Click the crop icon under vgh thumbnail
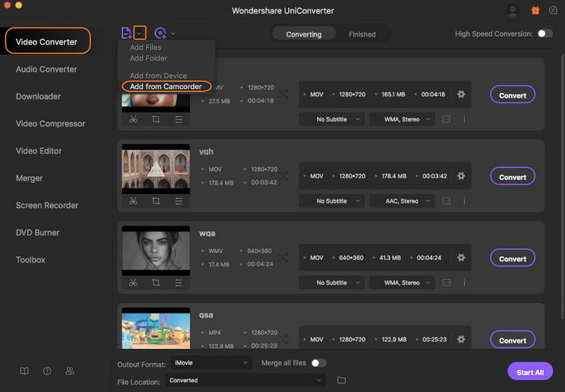The width and height of the screenshot is (565, 392). [156, 201]
